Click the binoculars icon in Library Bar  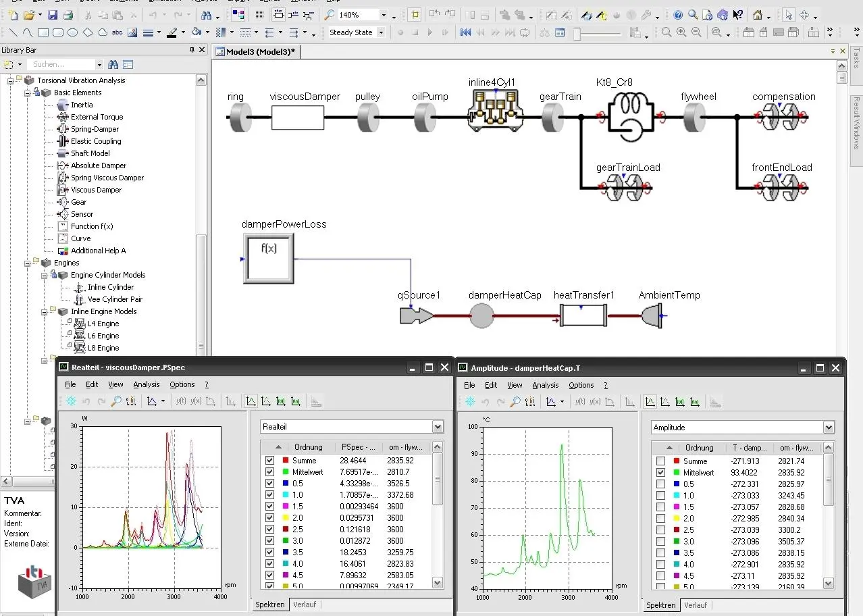coord(113,64)
